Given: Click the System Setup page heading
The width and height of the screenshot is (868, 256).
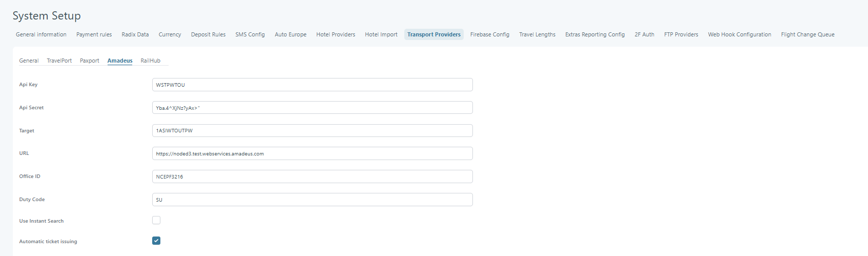Looking at the screenshot, I should (x=47, y=16).
